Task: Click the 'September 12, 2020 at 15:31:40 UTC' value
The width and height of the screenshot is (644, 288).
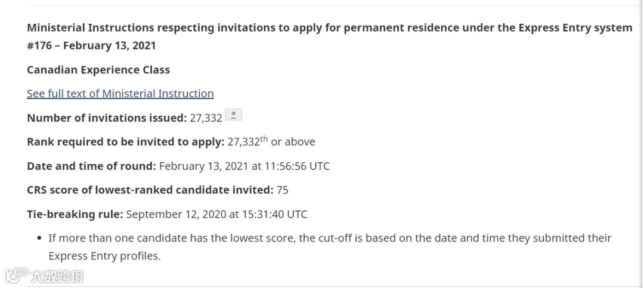Action: point(216,215)
